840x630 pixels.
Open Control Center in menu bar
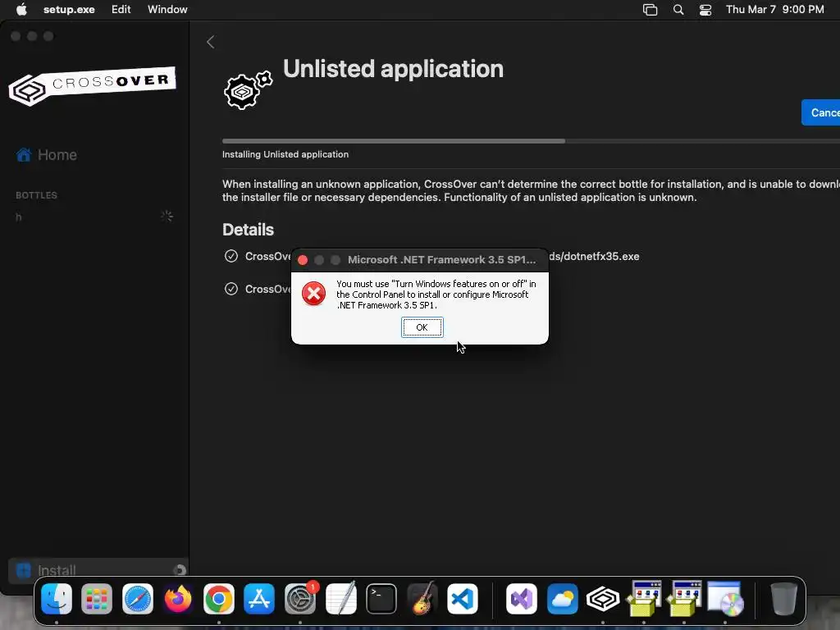705,10
